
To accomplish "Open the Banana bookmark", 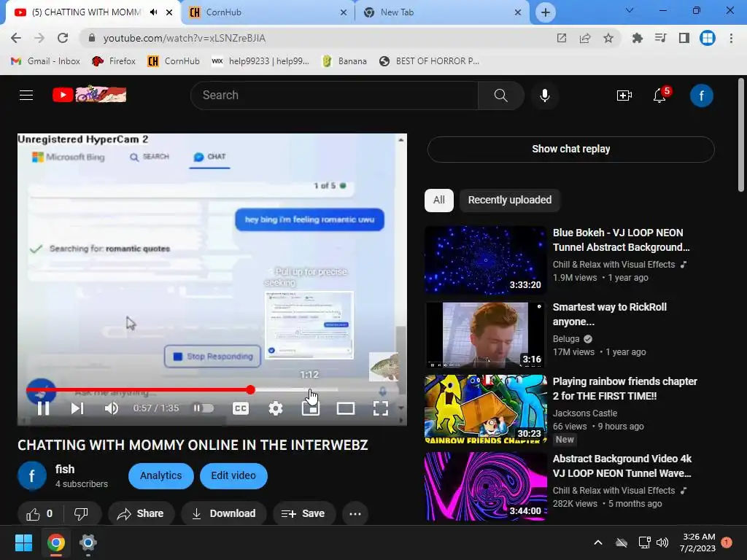I will (x=344, y=61).
